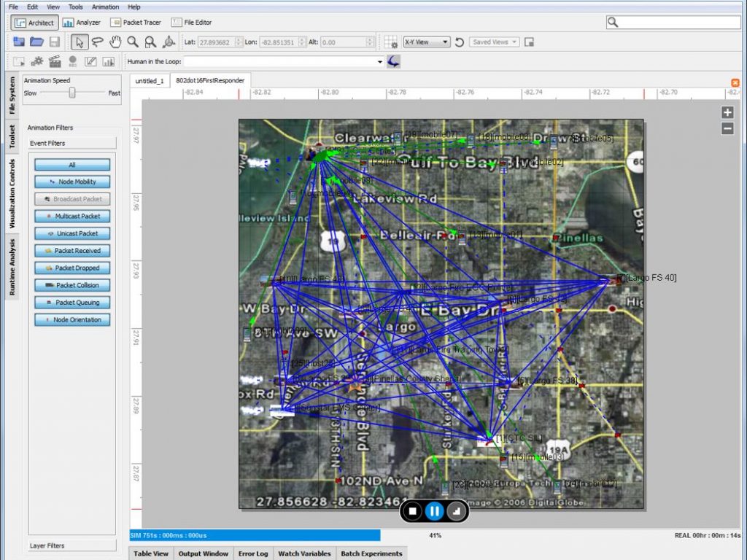Click the magnifier zoom tool
Image resolution: width=747 pixels, height=560 pixels.
click(x=133, y=42)
